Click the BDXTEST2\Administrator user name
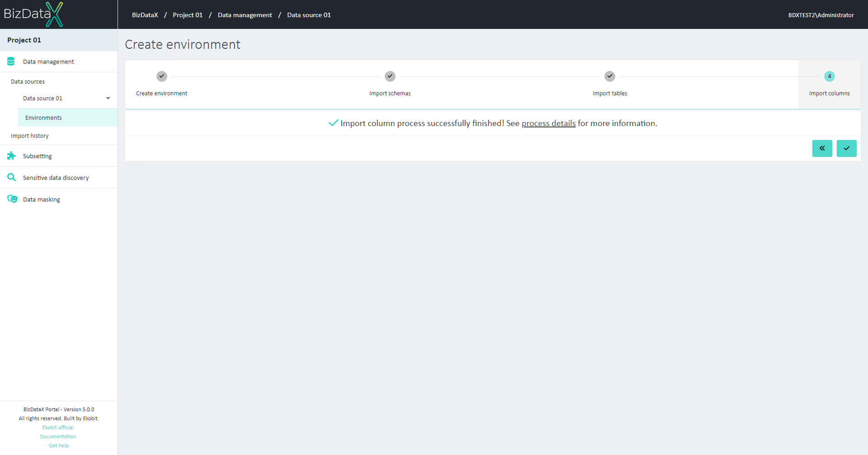Viewport: 868px width, 455px height. click(821, 15)
